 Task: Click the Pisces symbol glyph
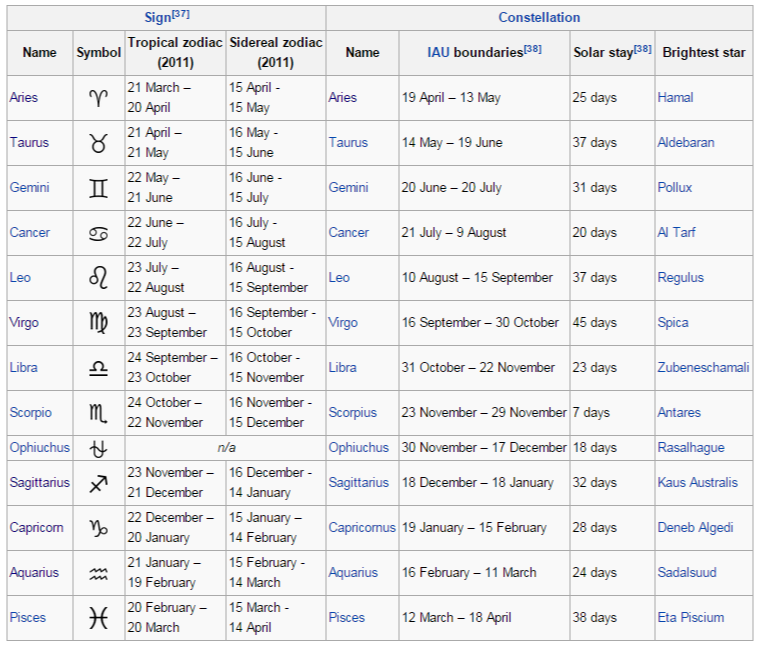tap(98, 618)
